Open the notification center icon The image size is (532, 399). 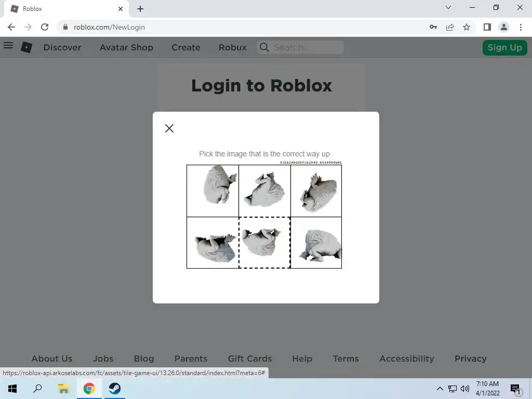click(x=515, y=389)
